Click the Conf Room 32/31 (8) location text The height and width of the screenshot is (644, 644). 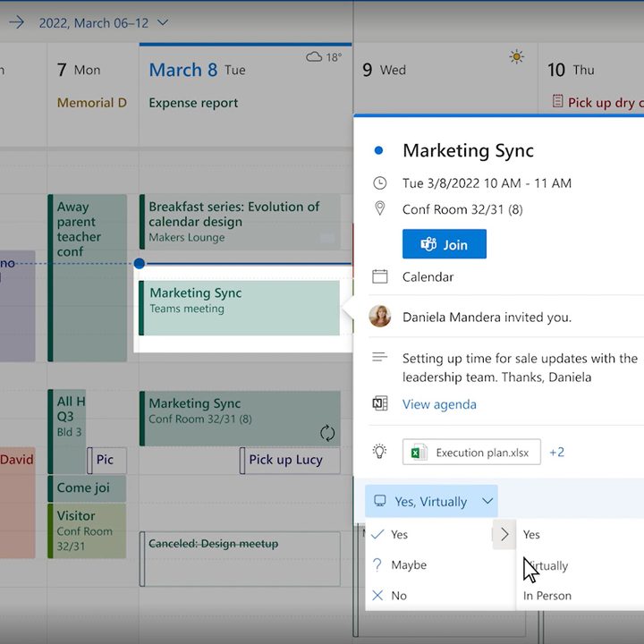coord(462,209)
